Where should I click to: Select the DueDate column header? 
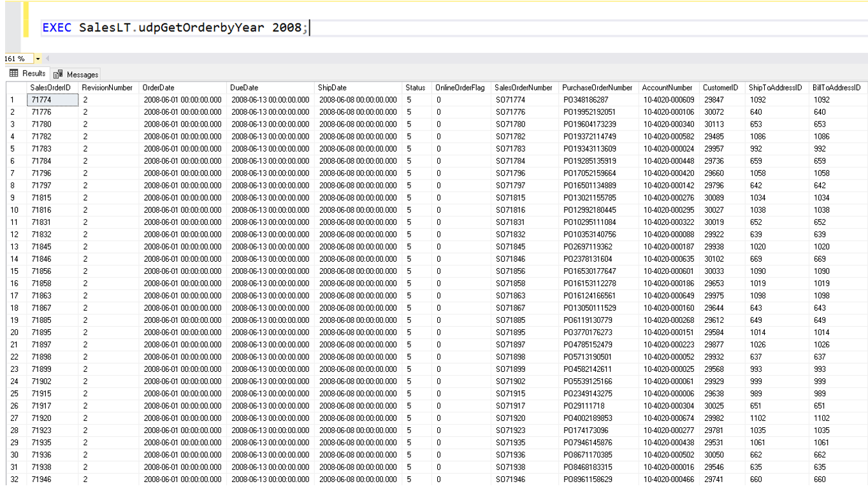[x=244, y=88]
